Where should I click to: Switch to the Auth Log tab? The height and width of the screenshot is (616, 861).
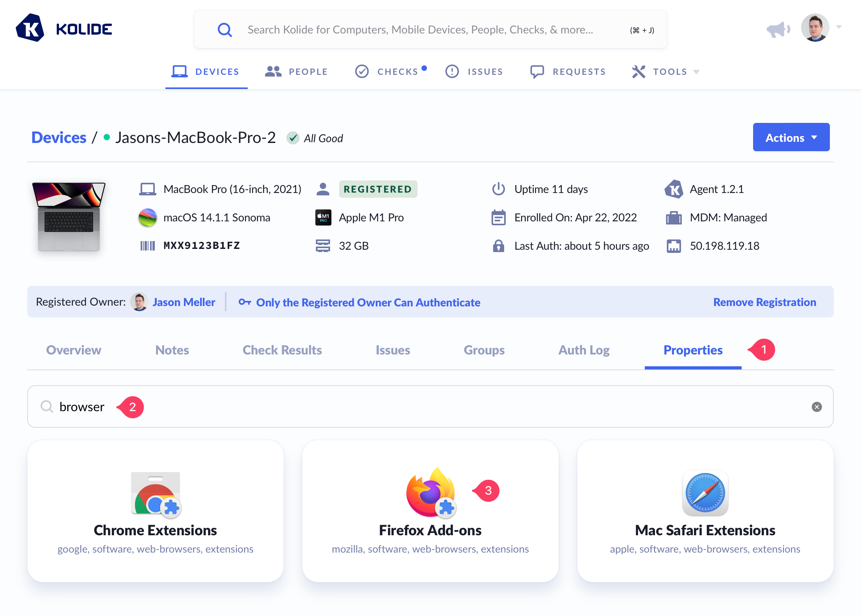point(584,350)
